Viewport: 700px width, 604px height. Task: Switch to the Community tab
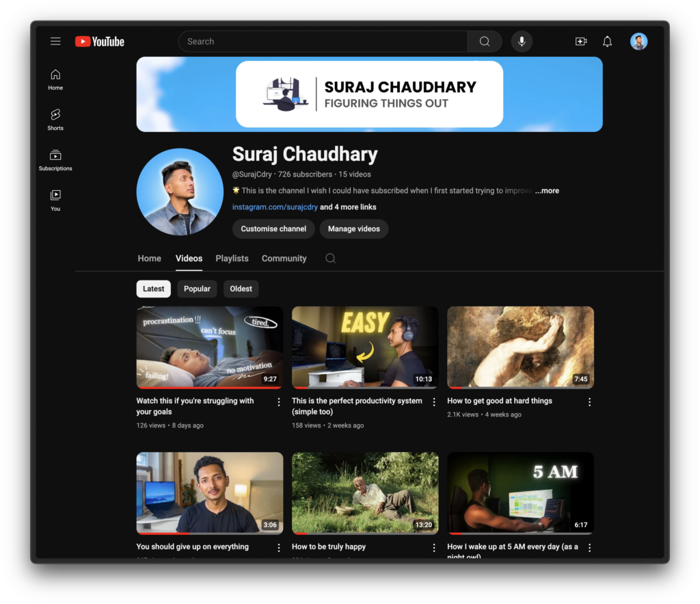[x=284, y=259]
